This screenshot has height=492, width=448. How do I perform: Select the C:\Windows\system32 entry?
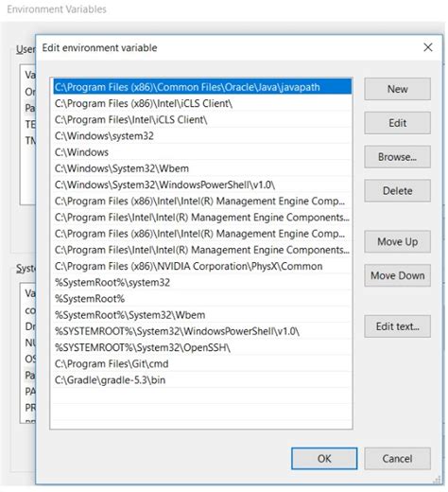point(202,135)
